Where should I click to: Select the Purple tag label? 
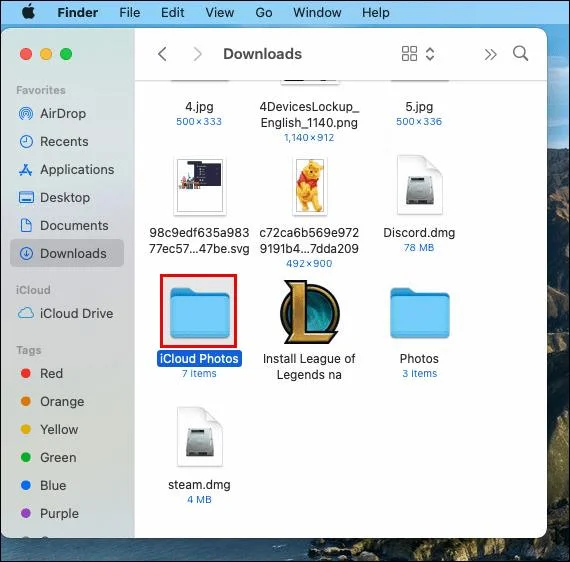point(59,513)
